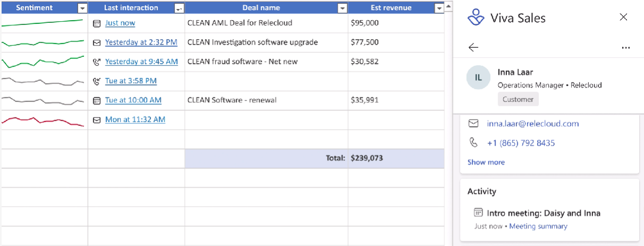644x246 pixels.
Task: Click the call icon beside Tue at 3:58 PM
Action: [x=97, y=81]
